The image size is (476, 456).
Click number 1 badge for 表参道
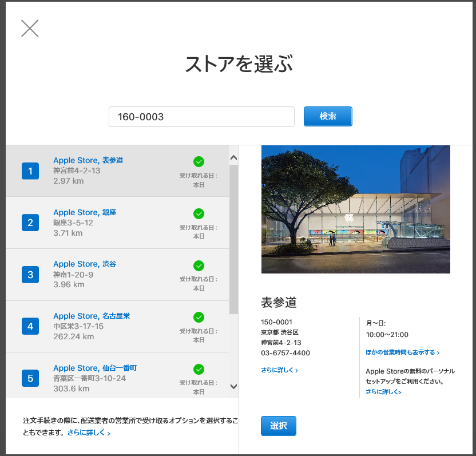coord(30,171)
